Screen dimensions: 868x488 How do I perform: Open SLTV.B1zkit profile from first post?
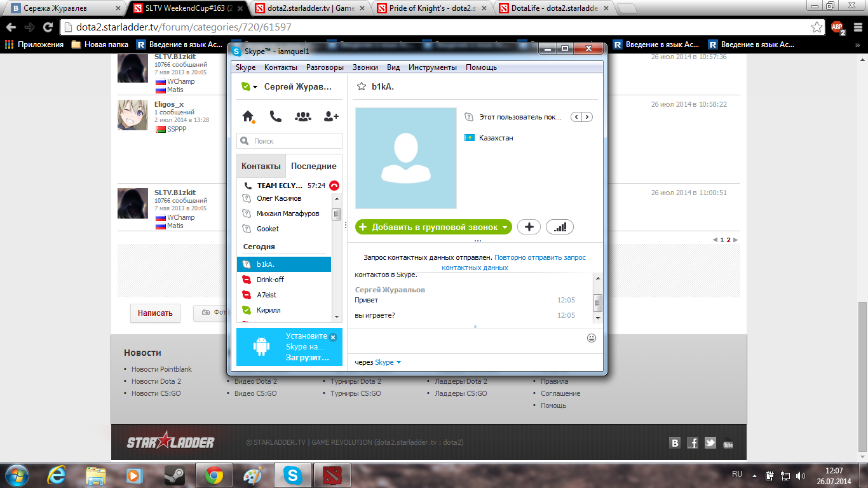[x=175, y=57]
